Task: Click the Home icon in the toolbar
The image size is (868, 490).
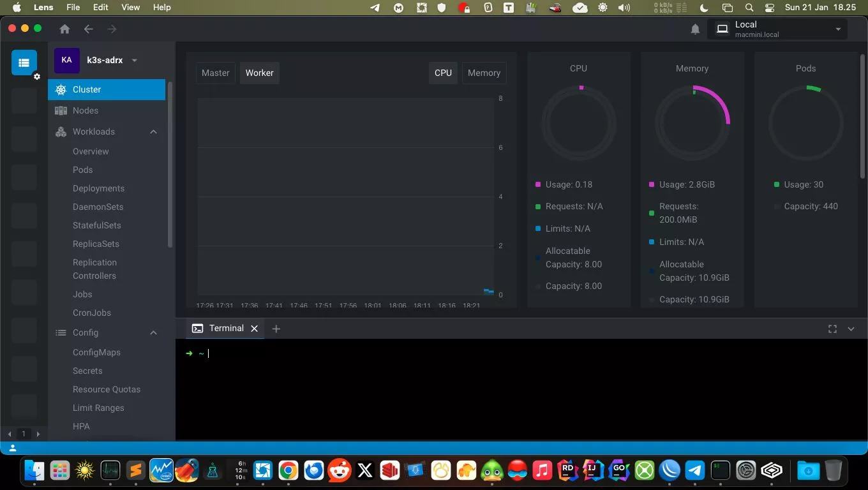Action: click(x=64, y=29)
